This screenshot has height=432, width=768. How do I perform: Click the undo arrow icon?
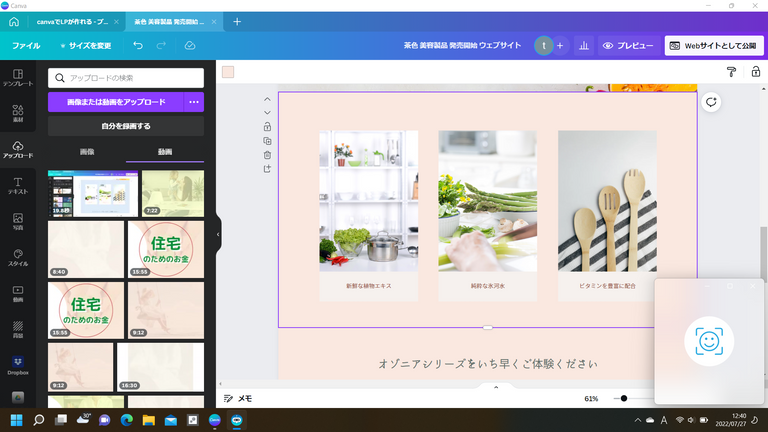click(138, 46)
